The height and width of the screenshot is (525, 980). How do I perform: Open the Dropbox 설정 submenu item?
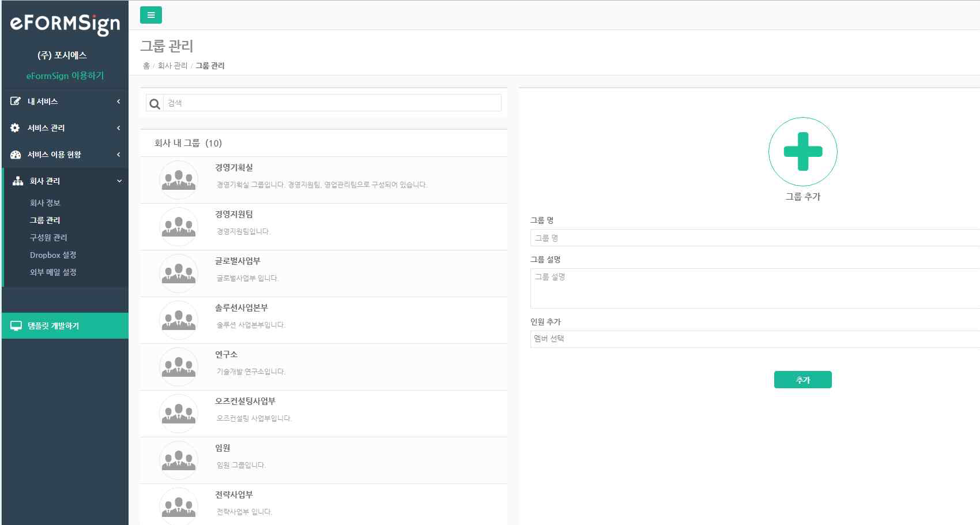[x=53, y=255]
